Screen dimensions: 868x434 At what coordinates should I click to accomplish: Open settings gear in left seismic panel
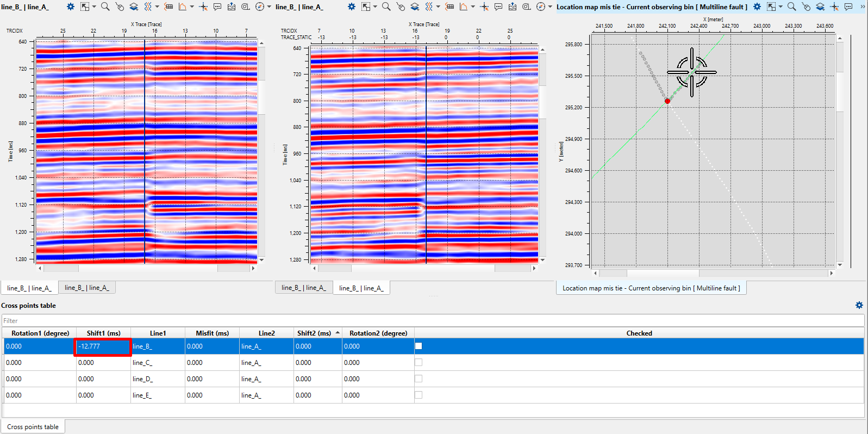pyautogui.click(x=71, y=7)
